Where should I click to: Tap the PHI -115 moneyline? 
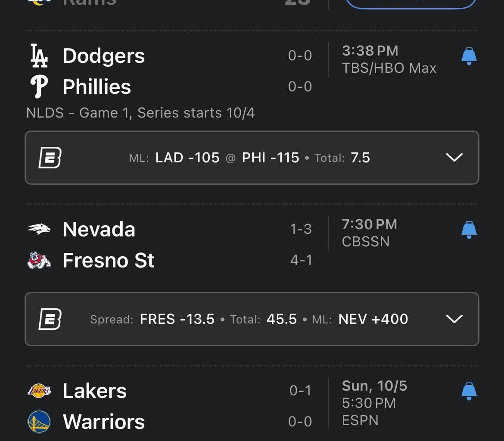click(271, 158)
